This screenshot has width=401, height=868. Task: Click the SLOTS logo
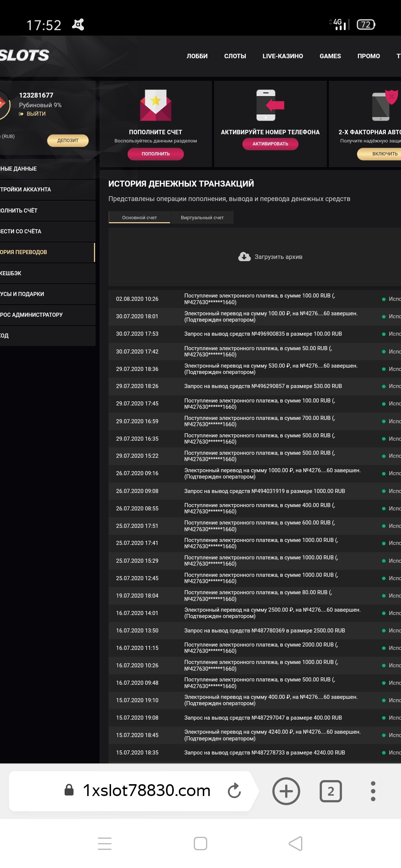click(25, 56)
